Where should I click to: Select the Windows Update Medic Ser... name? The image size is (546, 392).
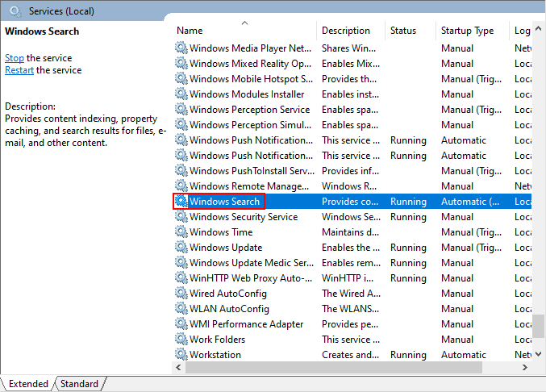252,262
